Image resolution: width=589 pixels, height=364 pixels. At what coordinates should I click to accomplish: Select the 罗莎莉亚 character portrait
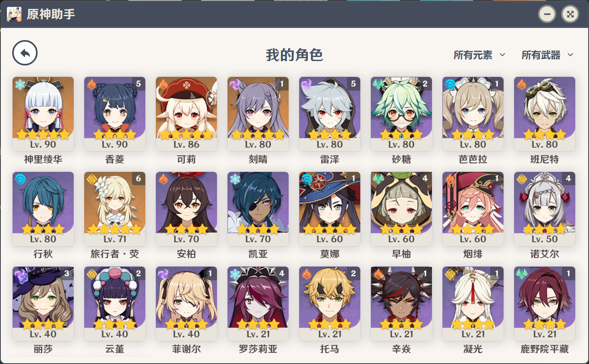(258, 297)
